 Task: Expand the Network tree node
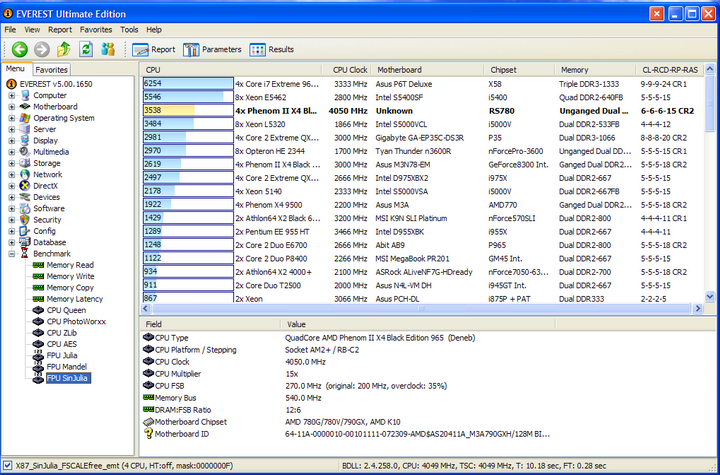(x=11, y=175)
